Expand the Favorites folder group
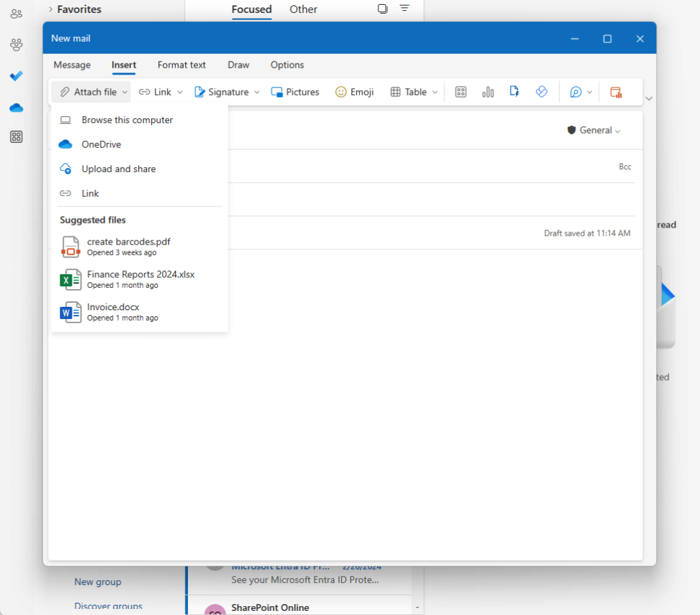700x615 pixels. click(51, 9)
